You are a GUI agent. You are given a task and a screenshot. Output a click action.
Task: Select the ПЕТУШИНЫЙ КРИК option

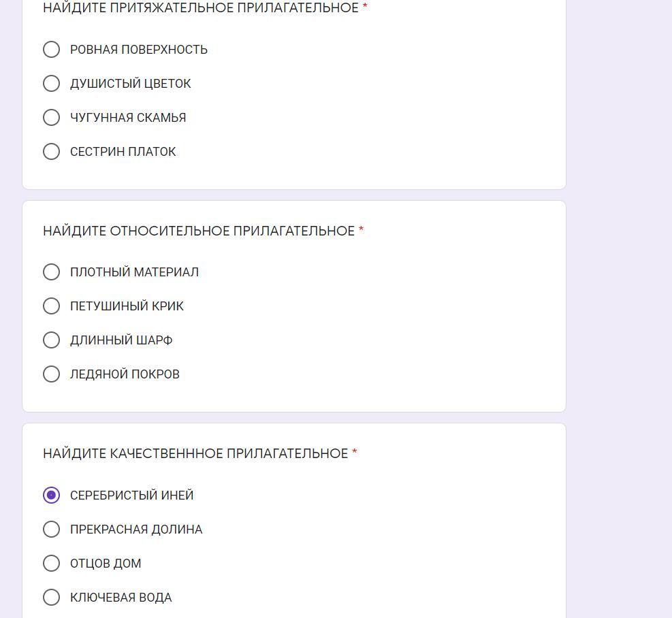coord(51,306)
